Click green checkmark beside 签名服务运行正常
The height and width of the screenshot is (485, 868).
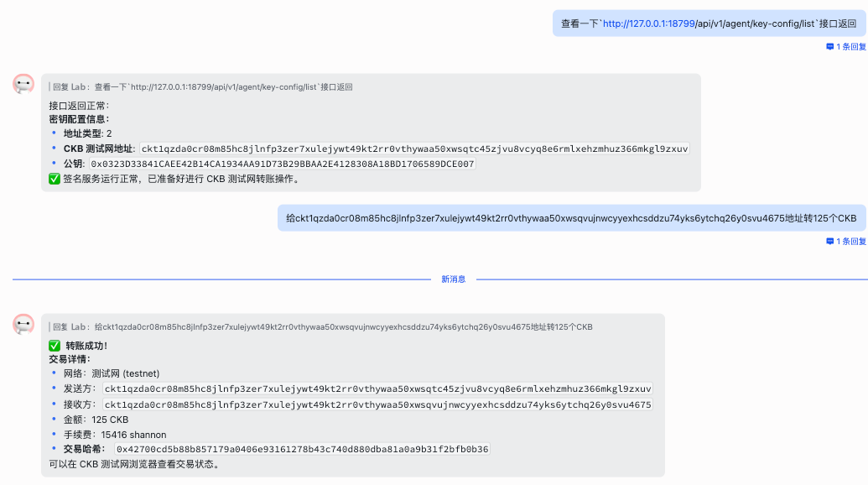click(x=55, y=179)
